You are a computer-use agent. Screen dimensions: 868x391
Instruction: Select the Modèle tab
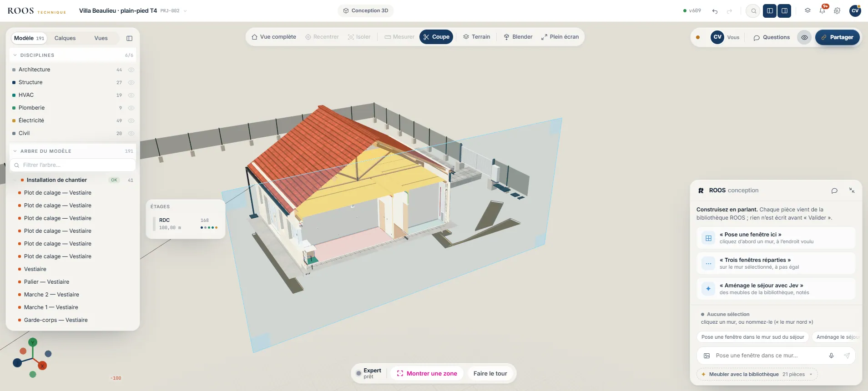point(29,38)
